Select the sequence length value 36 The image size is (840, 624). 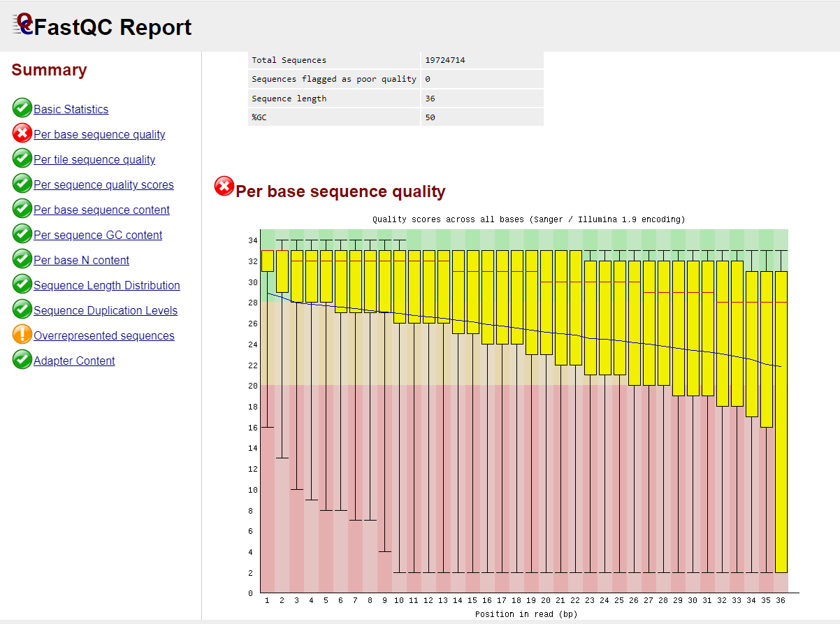click(430, 99)
